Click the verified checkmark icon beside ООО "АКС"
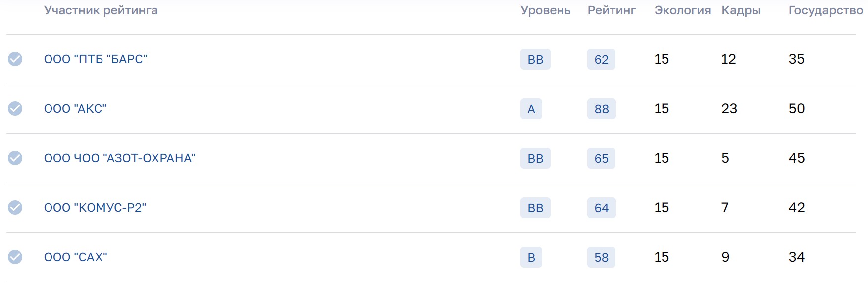 point(15,109)
